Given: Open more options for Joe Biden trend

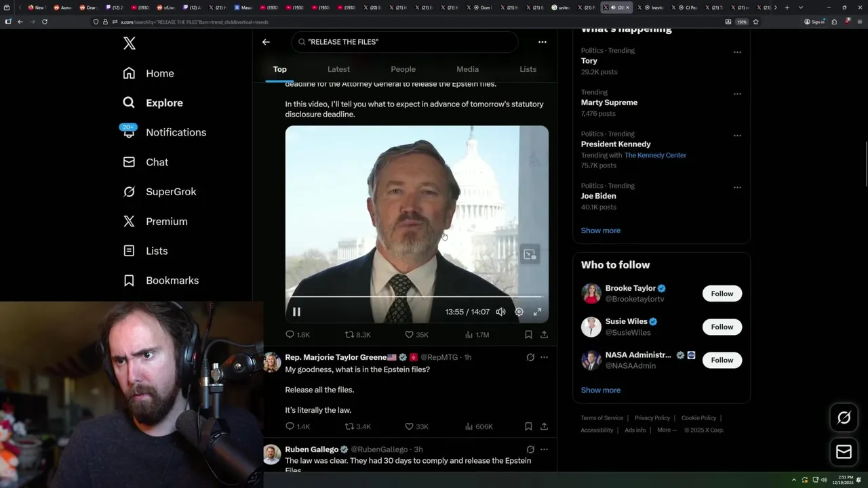Looking at the screenshot, I should [737, 188].
